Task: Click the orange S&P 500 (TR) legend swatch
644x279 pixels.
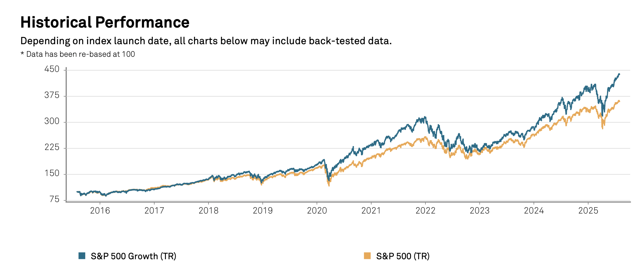Action: (x=367, y=256)
